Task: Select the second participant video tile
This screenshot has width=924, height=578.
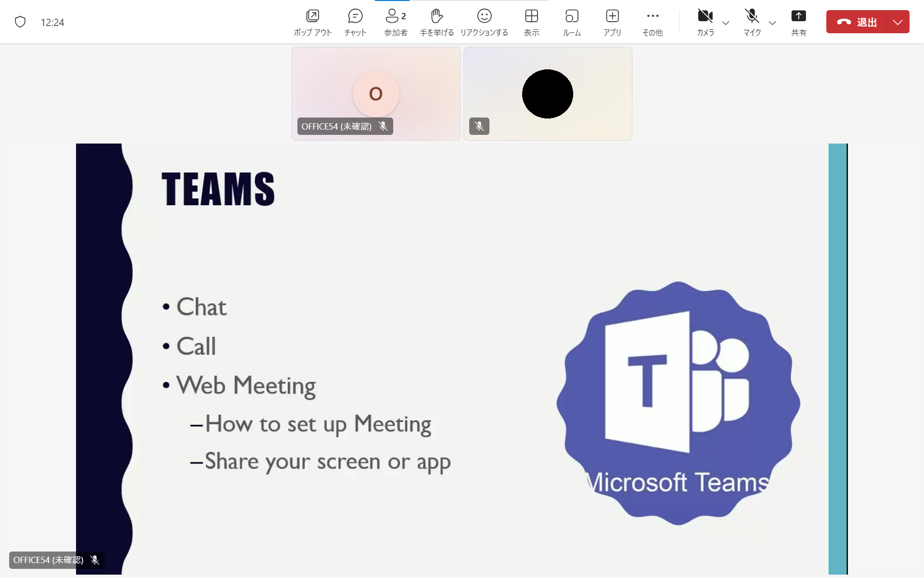Action: [x=548, y=93]
